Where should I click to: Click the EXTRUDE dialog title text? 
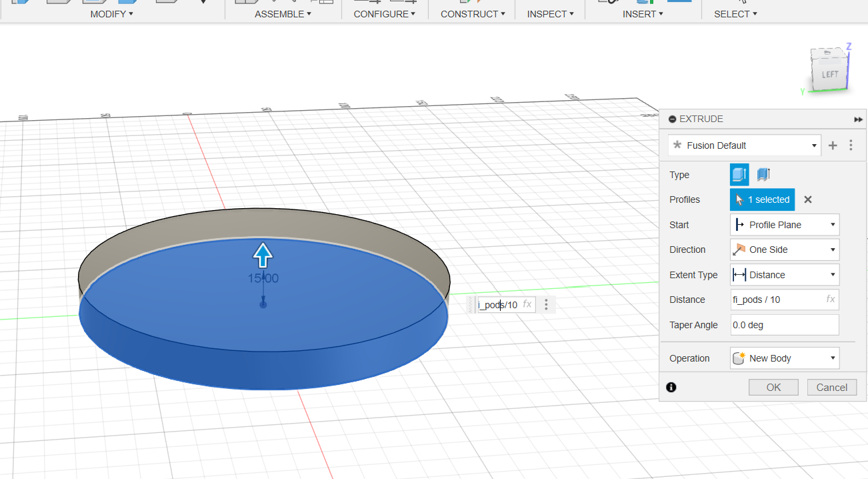point(701,119)
